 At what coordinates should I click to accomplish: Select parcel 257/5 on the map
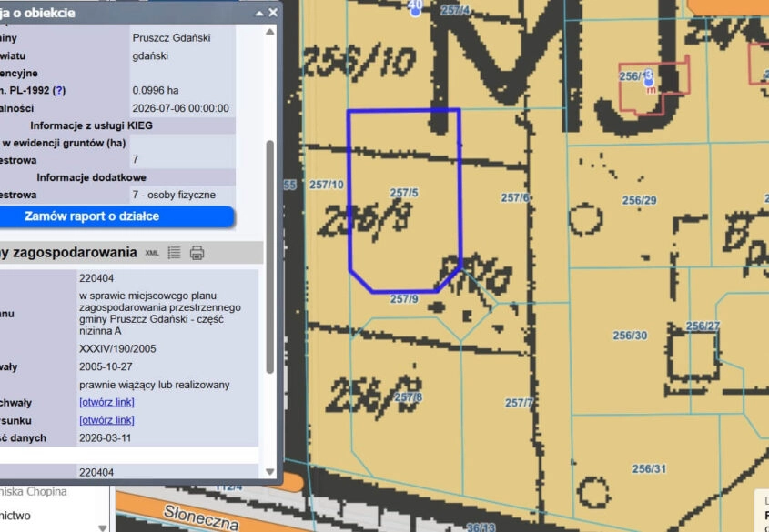404,193
